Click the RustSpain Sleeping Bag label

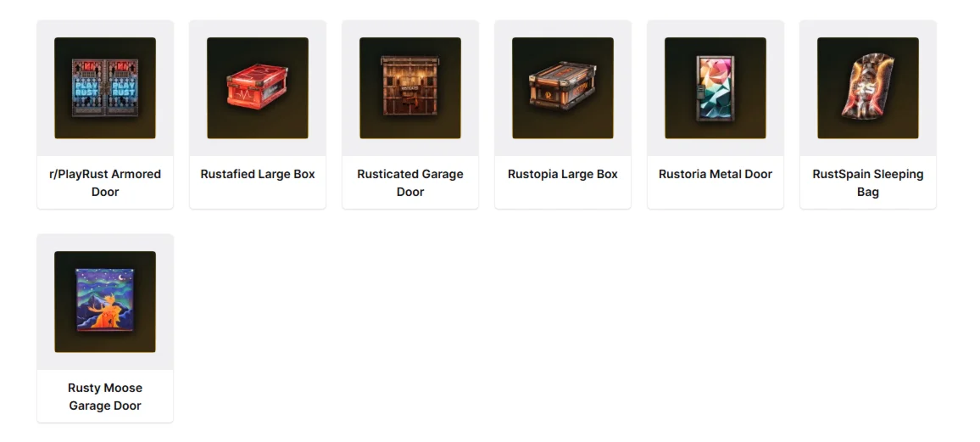[867, 182]
